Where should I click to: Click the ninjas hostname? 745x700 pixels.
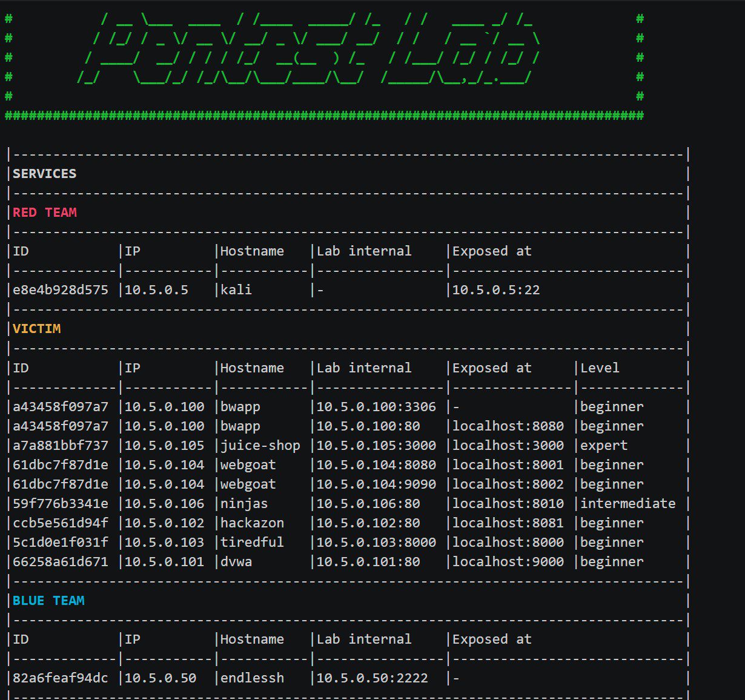244,504
